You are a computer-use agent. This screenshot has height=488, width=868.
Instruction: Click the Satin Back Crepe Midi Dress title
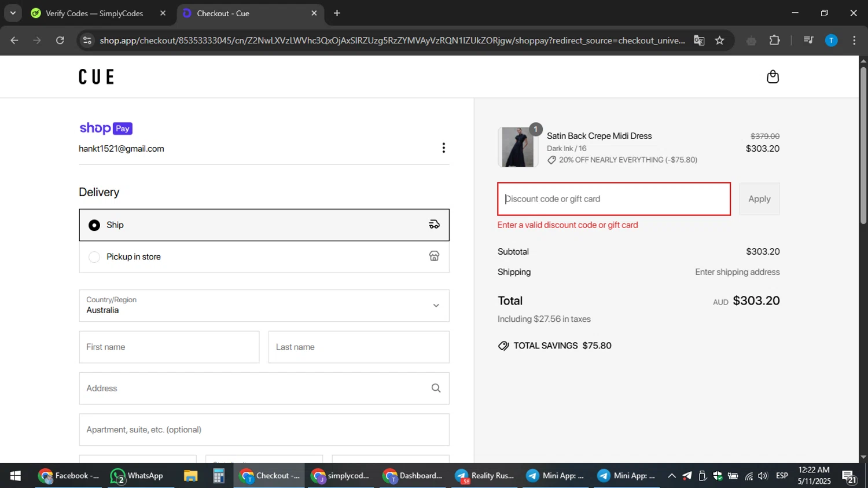[x=599, y=136]
